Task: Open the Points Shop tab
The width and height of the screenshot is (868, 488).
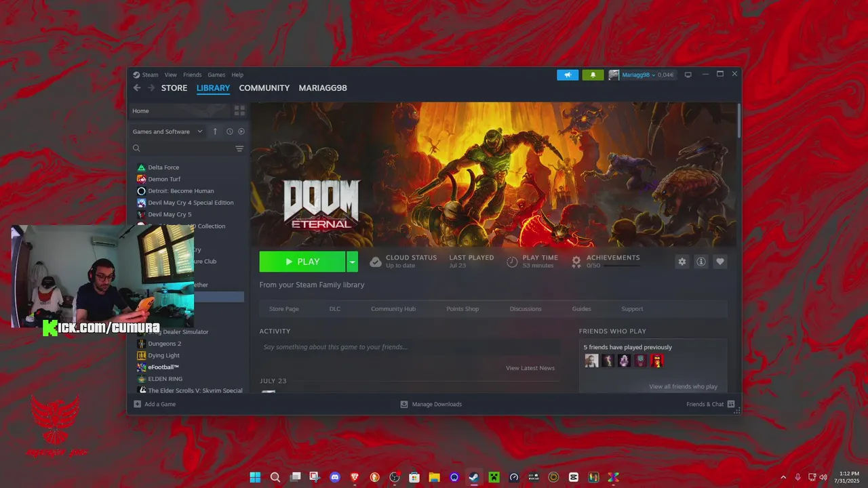Action: (462, 309)
